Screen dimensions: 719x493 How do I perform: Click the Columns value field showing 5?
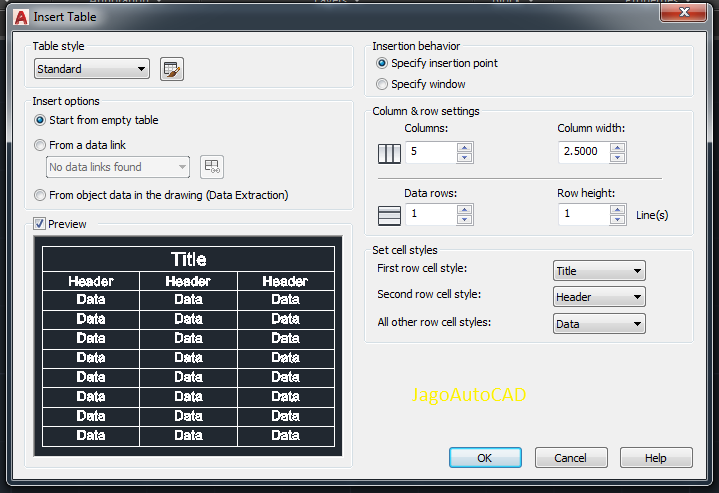431,152
